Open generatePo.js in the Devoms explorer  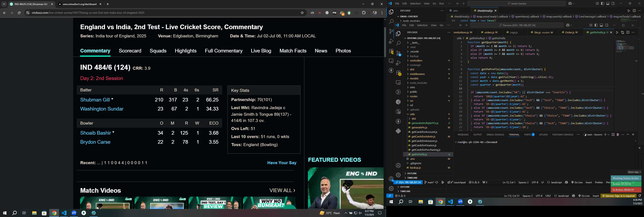(428, 128)
